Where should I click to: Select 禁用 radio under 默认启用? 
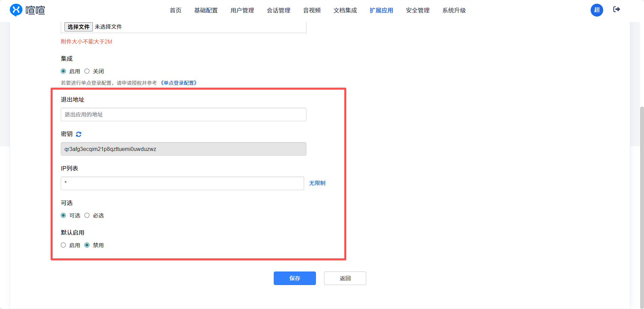click(87, 245)
